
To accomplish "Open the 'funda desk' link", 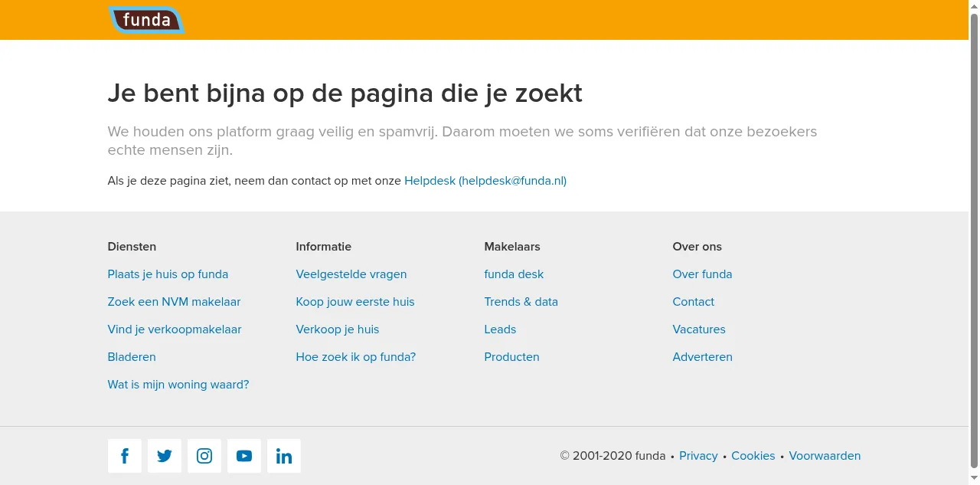I will [x=514, y=274].
